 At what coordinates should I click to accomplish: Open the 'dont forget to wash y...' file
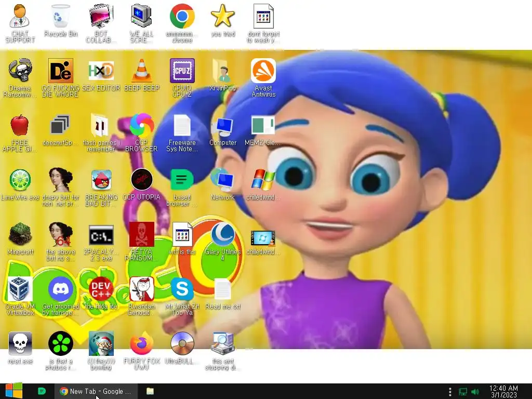pyautogui.click(x=263, y=23)
